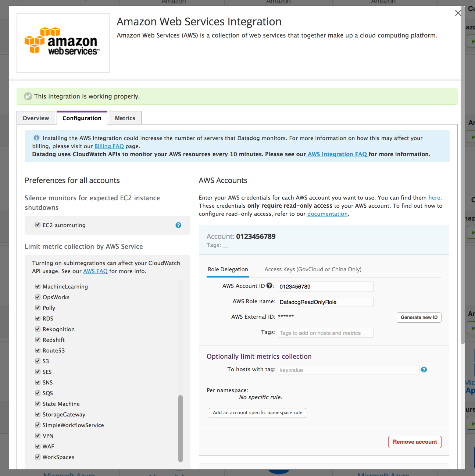This screenshot has width=475, height=476.
Task: Uncheck WorkSpaces metric collection
Action: click(38, 457)
